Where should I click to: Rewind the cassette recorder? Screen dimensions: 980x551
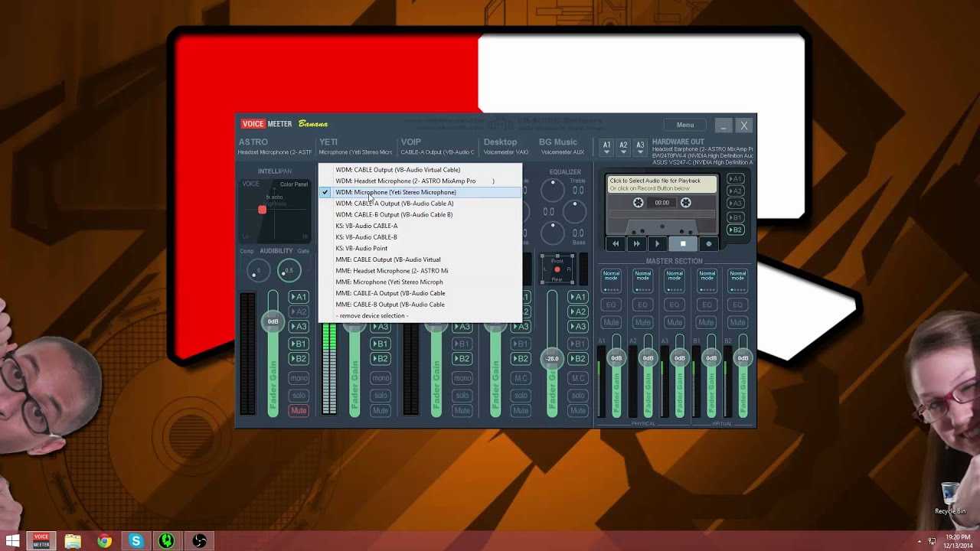[615, 243]
